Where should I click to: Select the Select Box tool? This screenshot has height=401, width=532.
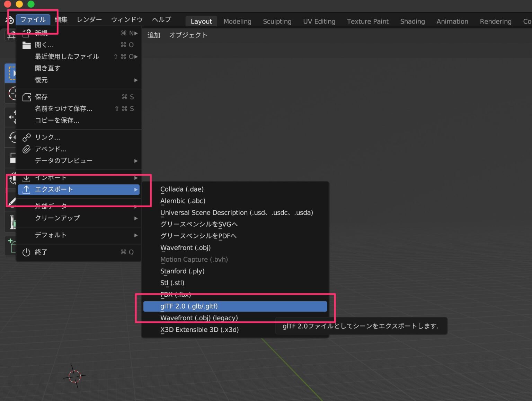12,72
